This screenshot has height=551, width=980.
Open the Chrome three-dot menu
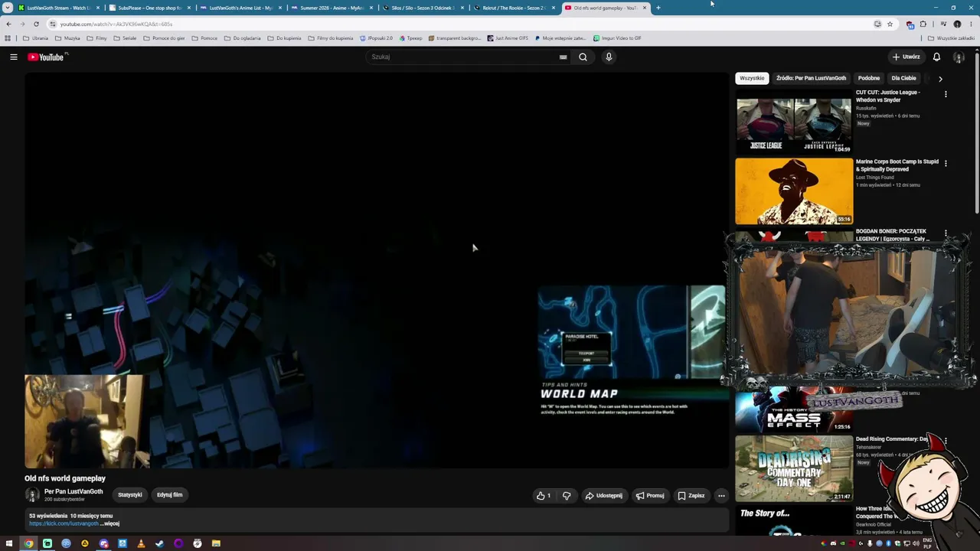pyautogui.click(x=971, y=24)
